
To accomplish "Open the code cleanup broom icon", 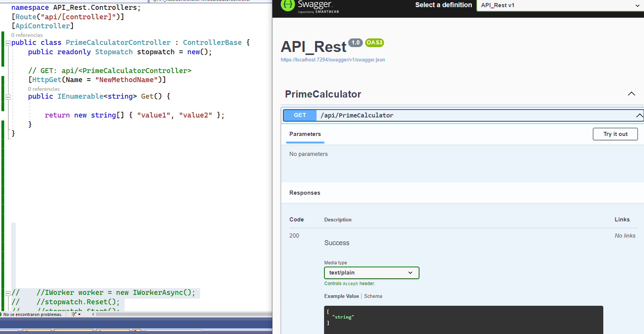I will 74,314.
